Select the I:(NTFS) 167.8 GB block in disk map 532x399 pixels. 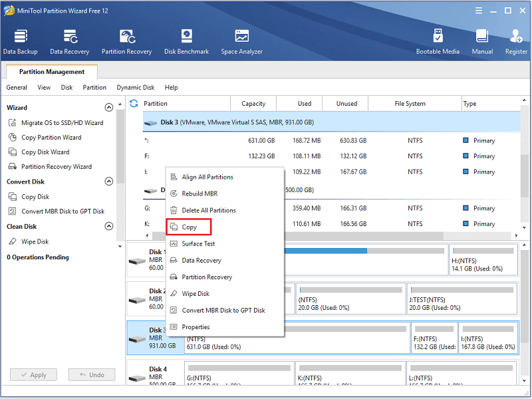(x=488, y=338)
